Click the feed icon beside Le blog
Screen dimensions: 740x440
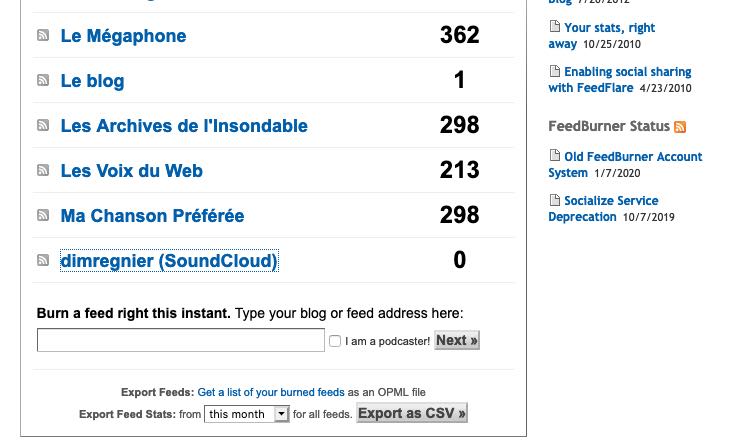(43, 80)
